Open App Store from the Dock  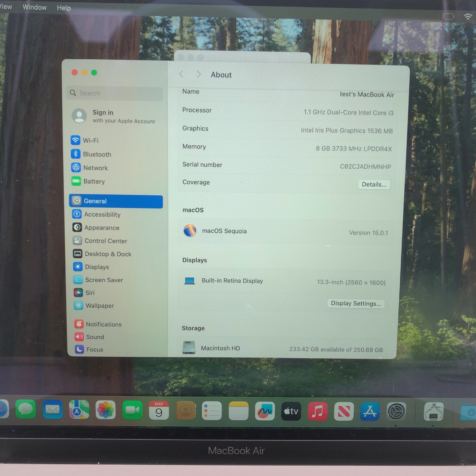[370, 411]
